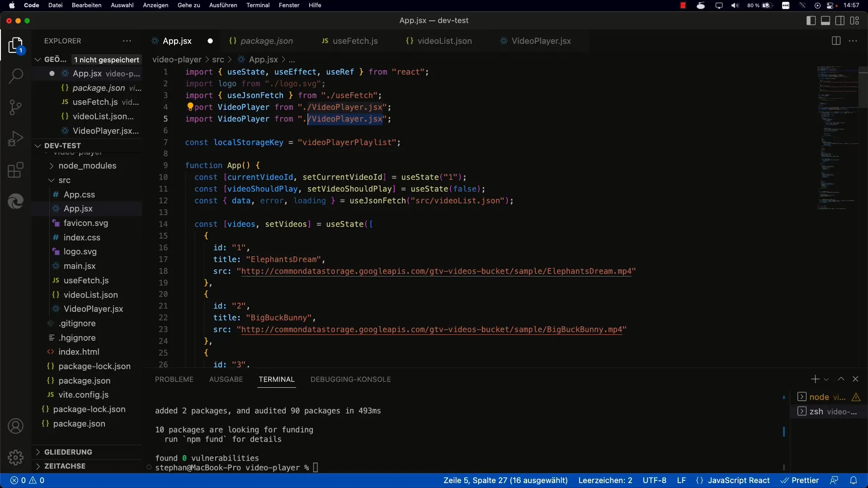Maximize the panel size chevron
The width and height of the screenshot is (868, 488).
coord(841,379)
